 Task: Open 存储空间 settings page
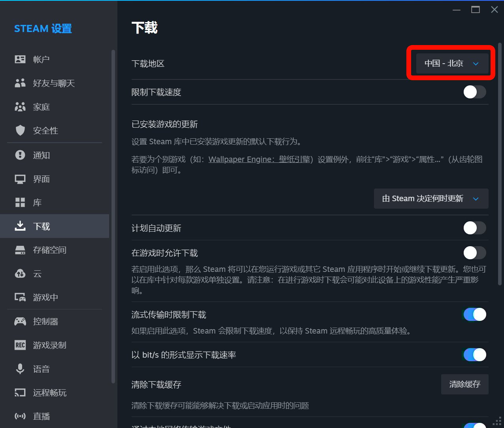[55, 250]
